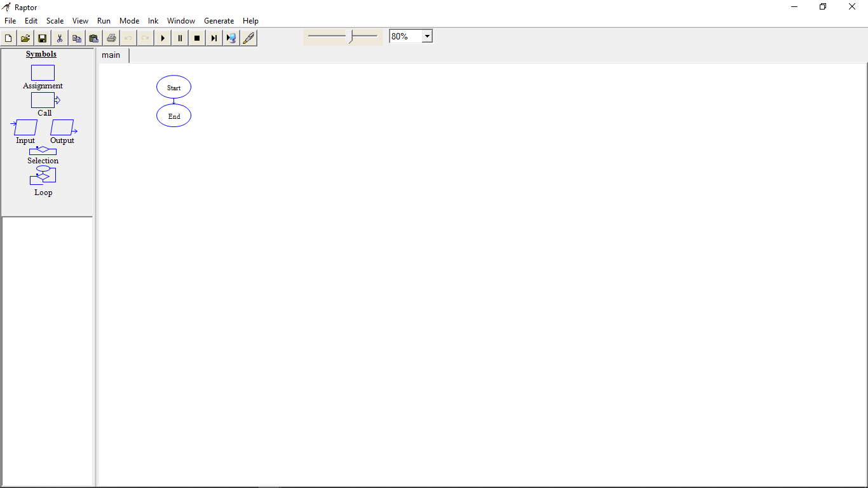Switch to the main tab

[112, 55]
